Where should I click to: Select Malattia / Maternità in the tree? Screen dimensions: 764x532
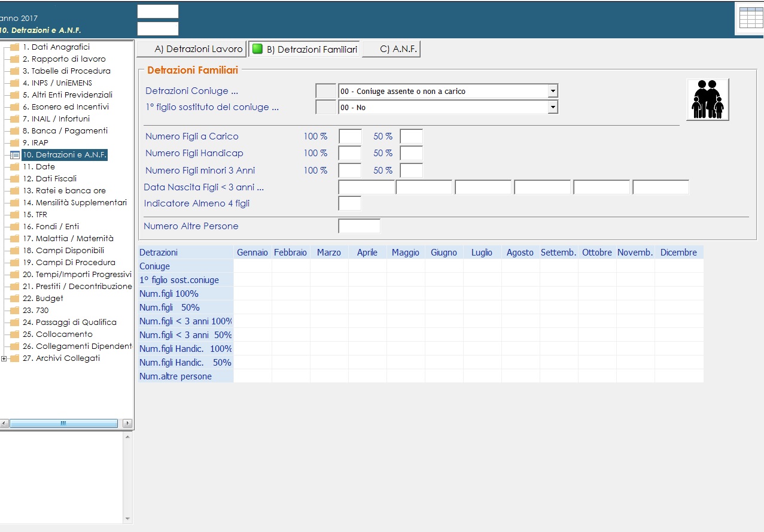tap(68, 239)
